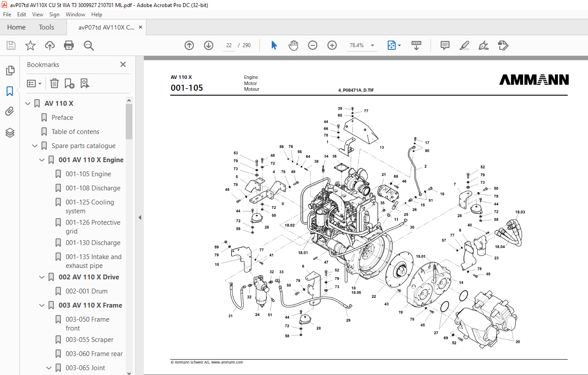588x375 pixels.
Task: Open the 001-126 Protective grid bookmark
Action: (93, 227)
